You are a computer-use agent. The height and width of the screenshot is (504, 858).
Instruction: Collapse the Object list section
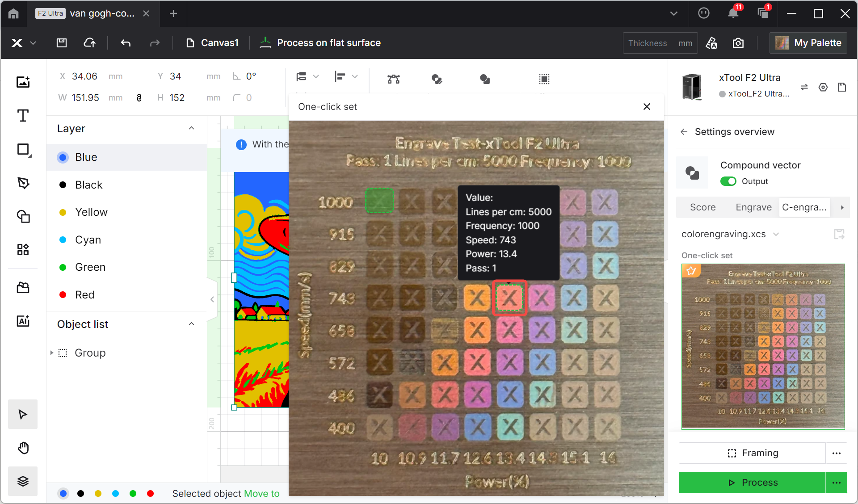(192, 324)
